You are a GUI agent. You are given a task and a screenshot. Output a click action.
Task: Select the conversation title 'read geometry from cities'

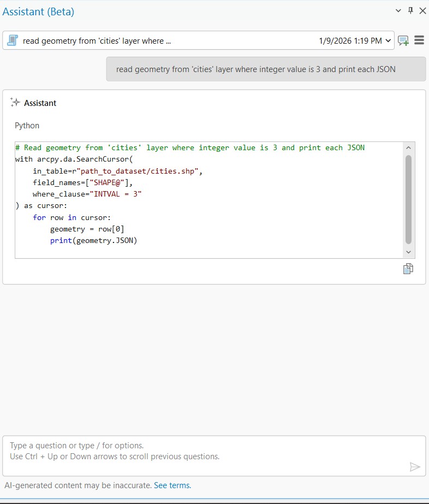click(97, 40)
